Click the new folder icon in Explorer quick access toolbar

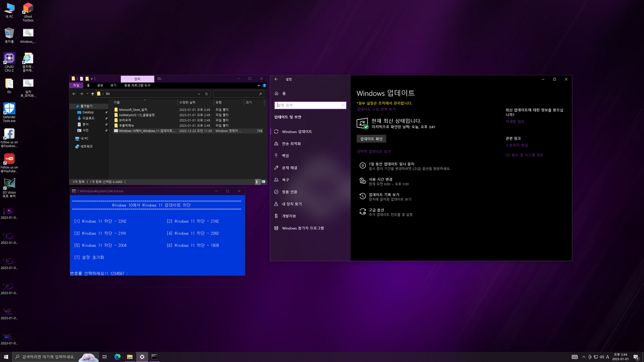[87, 79]
